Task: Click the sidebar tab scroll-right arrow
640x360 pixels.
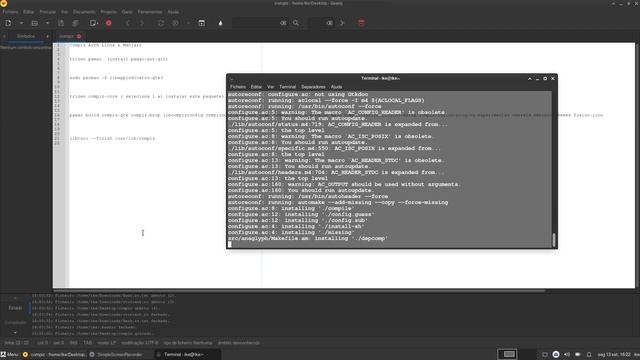Action: pyautogui.click(x=47, y=36)
